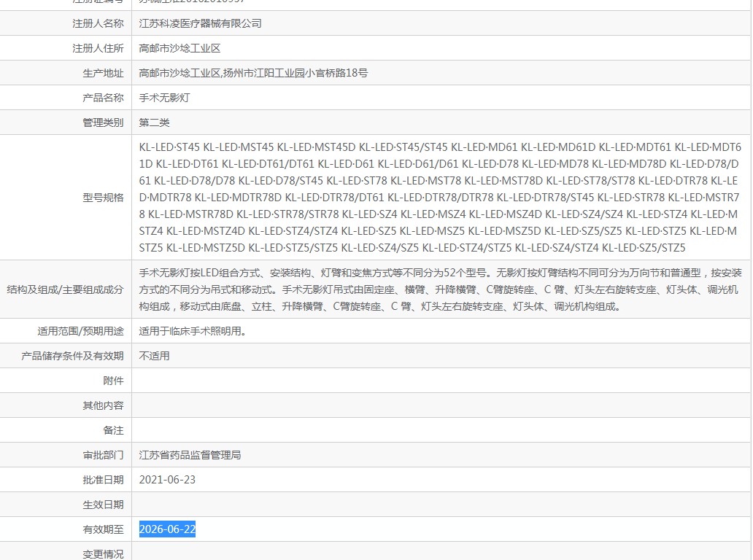Click the label 批准日期
This screenshot has height=560, width=753.
click(x=103, y=480)
